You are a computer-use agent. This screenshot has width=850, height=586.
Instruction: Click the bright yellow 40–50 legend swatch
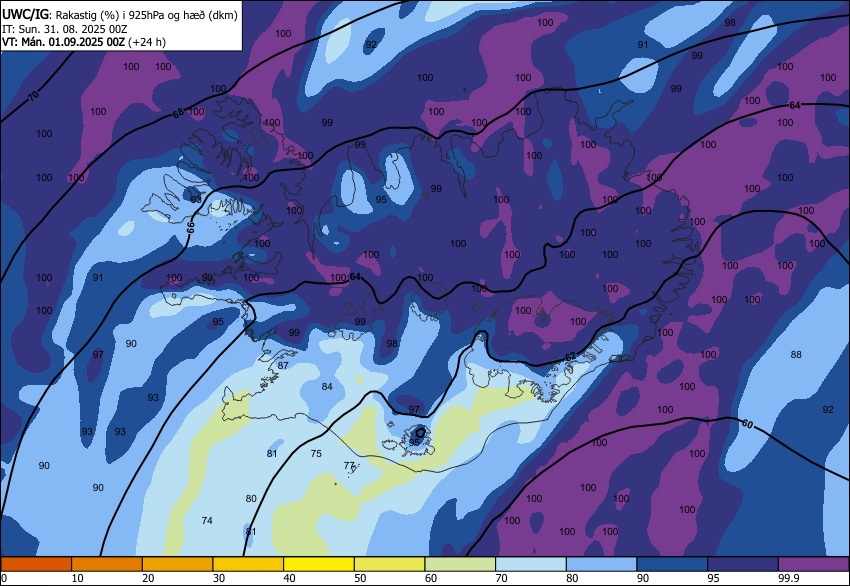319,564
